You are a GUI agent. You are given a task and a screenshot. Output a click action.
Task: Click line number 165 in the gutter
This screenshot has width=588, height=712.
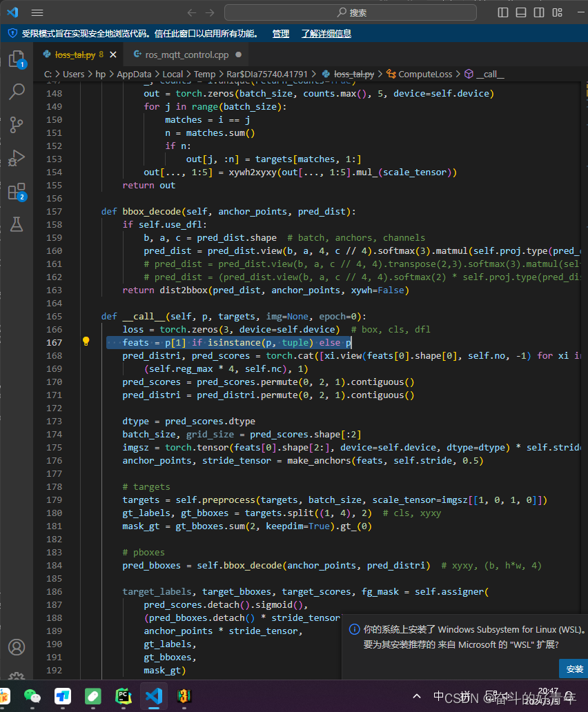(x=54, y=317)
